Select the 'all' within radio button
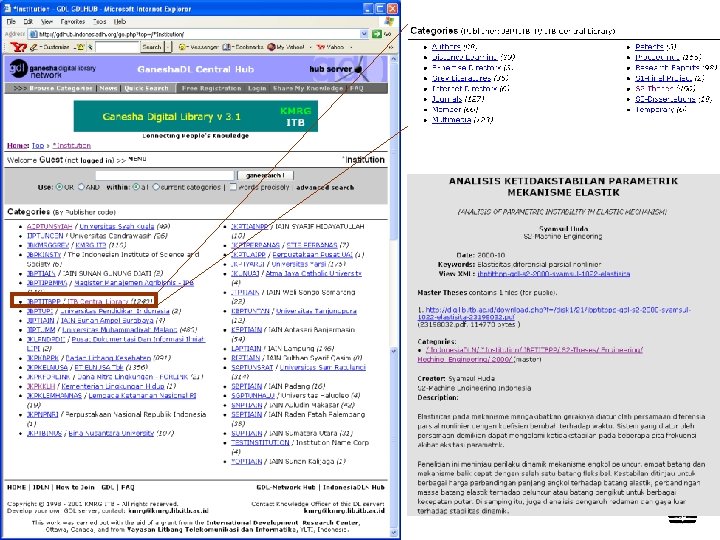Image resolution: width=720 pixels, height=540 pixels. click(x=136, y=187)
